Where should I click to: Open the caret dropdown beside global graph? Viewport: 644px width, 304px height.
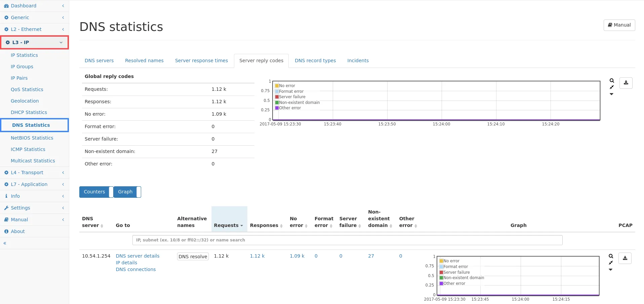pos(612,94)
